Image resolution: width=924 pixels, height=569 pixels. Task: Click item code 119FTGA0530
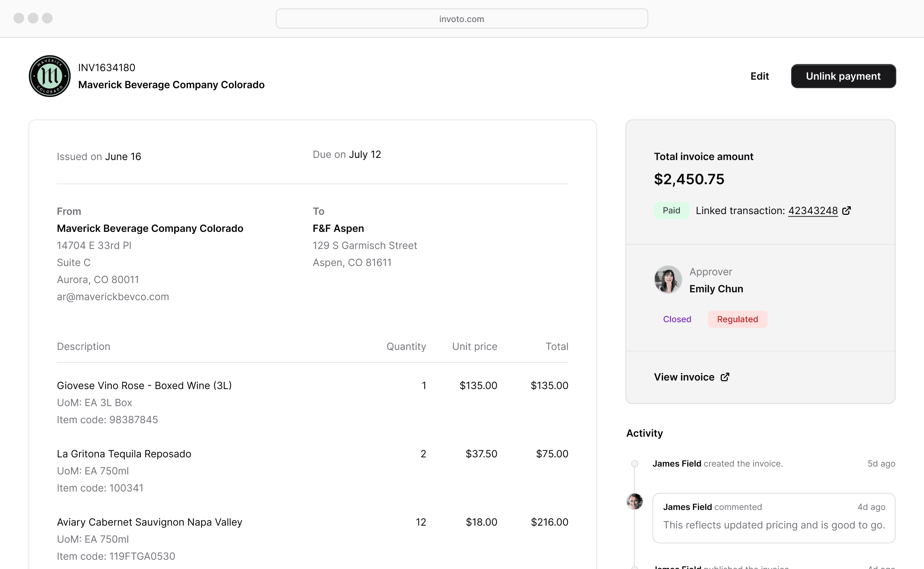(x=116, y=556)
